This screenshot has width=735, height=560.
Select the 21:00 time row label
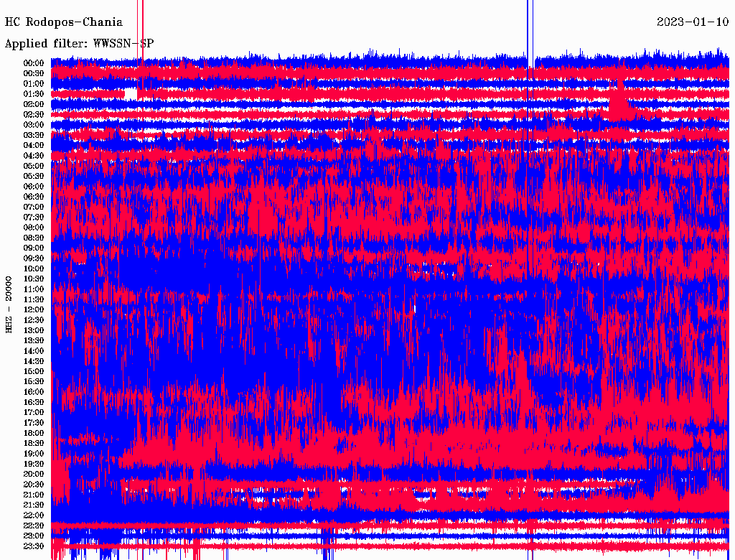(x=34, y=495)
